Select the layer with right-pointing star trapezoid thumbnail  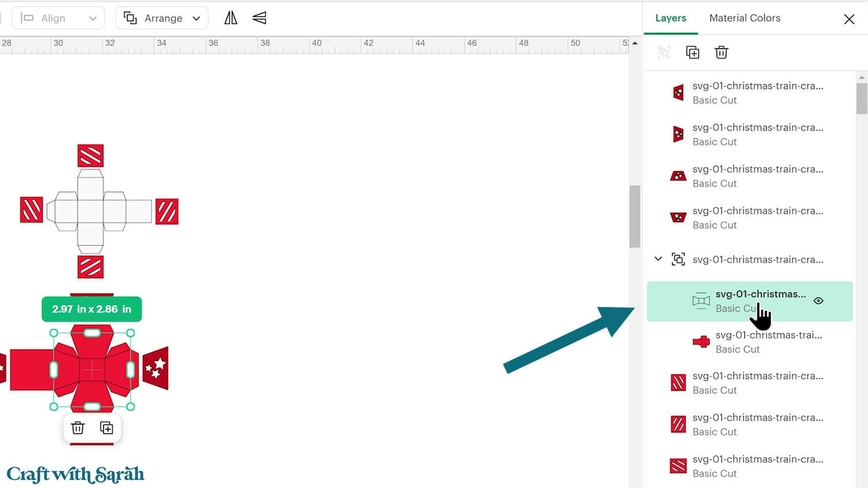pos(678,134)
